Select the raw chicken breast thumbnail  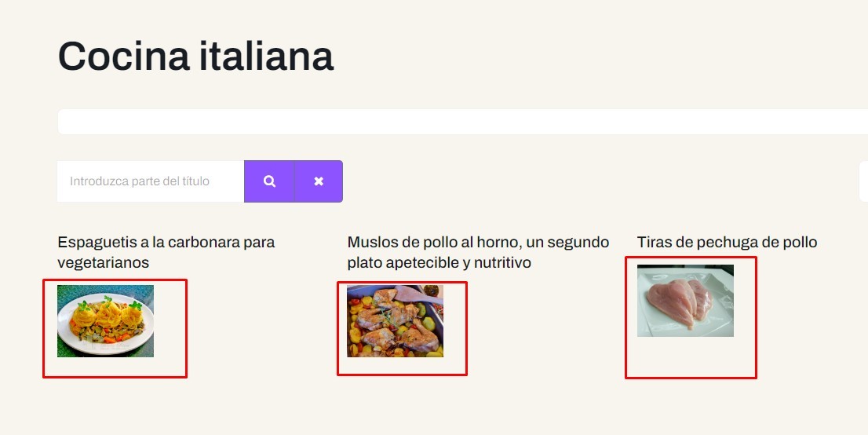click(685, 301)
